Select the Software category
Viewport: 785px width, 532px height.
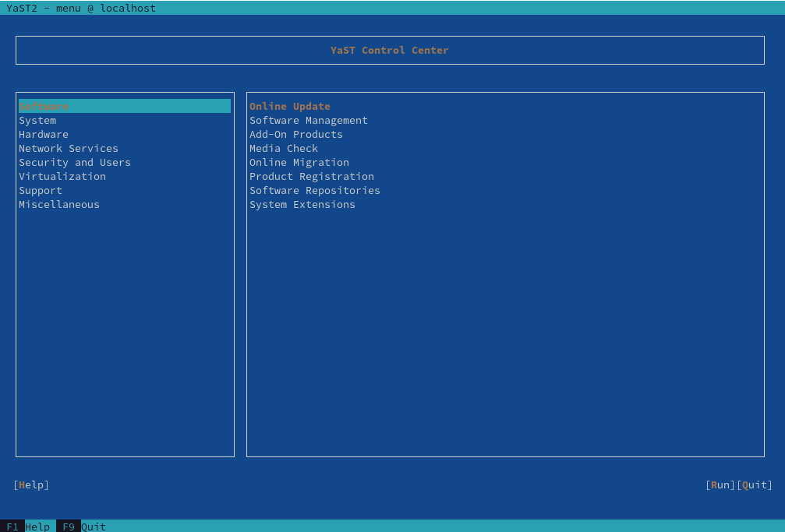click(x=44, y=106)
